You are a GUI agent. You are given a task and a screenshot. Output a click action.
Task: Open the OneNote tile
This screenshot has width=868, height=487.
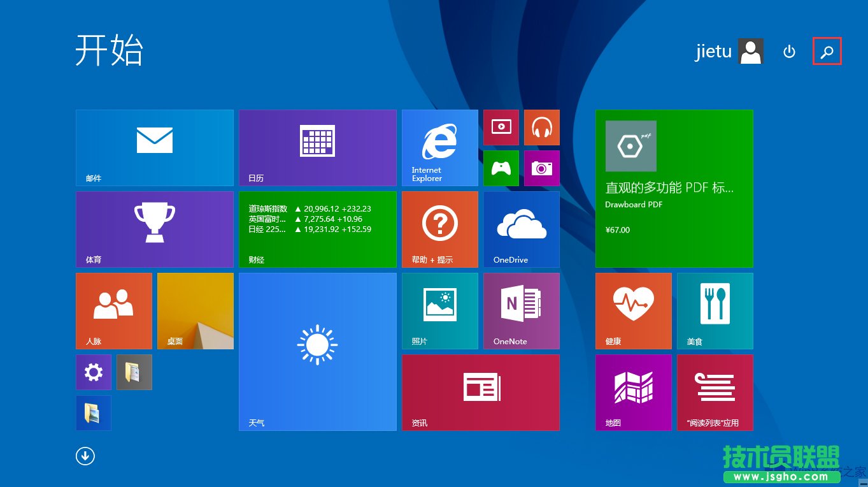[521, 310]
